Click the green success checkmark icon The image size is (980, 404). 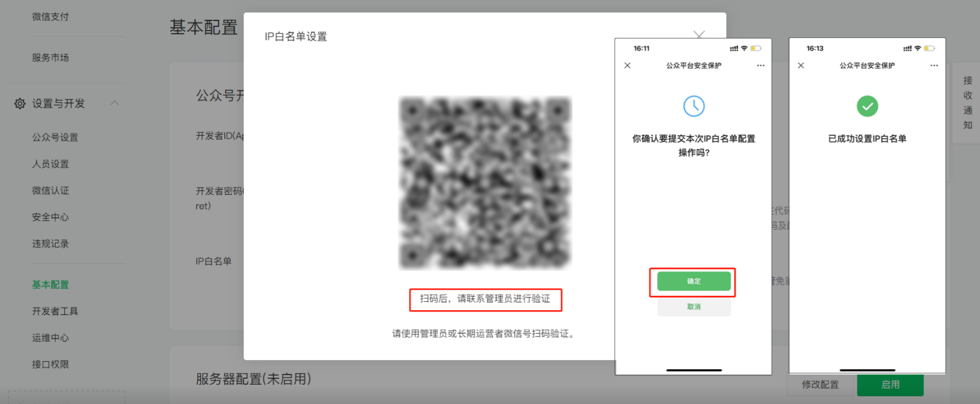pos(867,106)
